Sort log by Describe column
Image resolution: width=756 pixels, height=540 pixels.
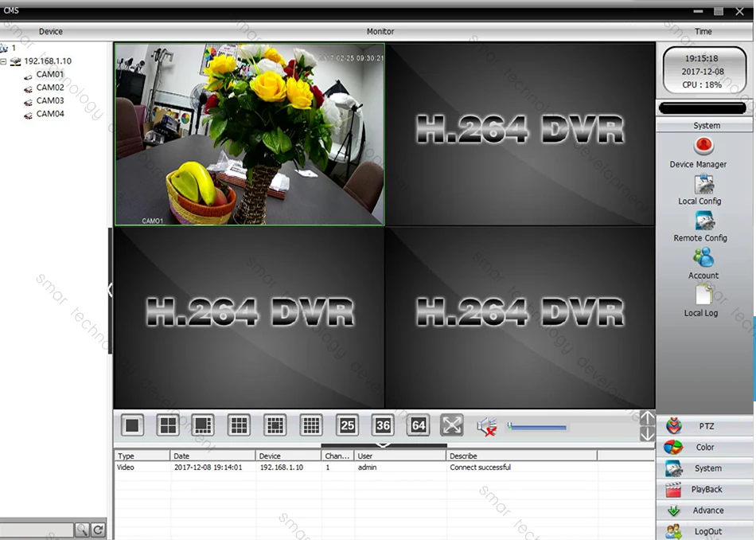[x=522, y=456]
